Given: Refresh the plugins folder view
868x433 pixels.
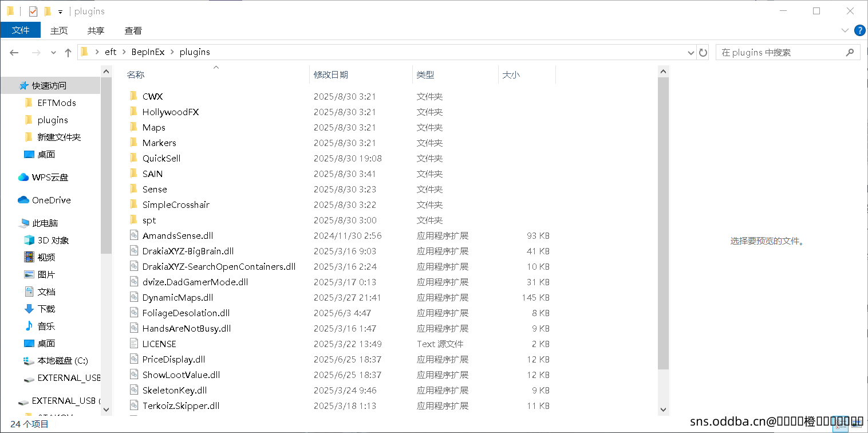Looking at the screenshot, I should (x=704, y=52).
